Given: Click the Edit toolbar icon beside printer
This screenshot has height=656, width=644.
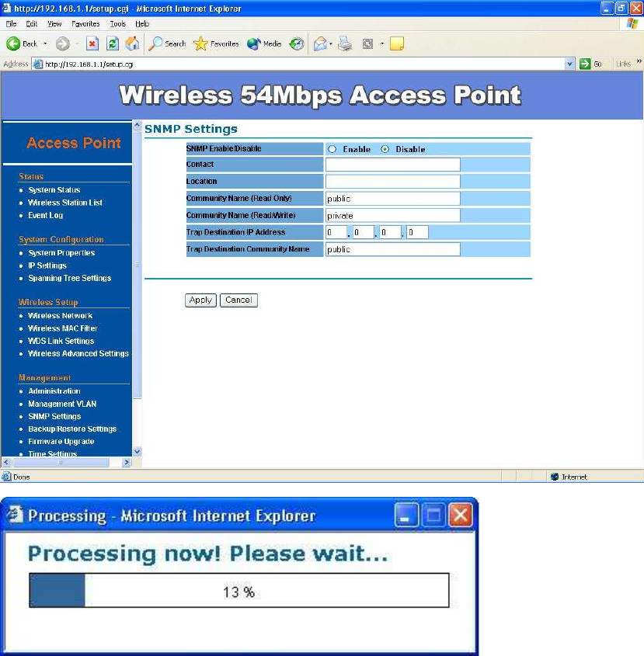Looking at the screenshot, I should point(367,43).
